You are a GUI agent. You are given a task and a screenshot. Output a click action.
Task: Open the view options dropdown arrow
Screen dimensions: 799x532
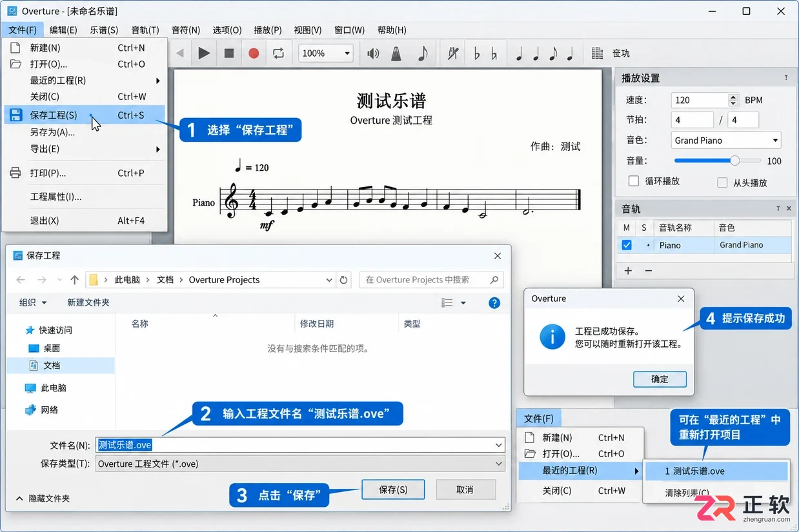[x=463, y=302]
